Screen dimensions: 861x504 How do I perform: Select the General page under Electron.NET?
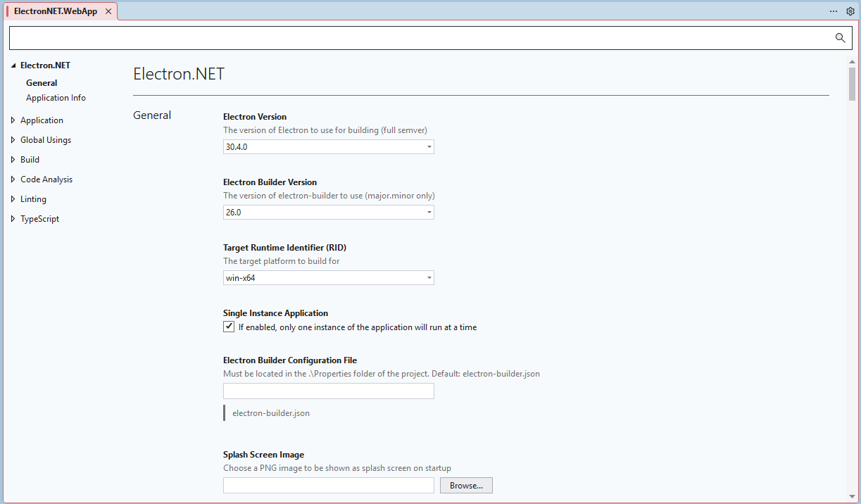(42, 82)
